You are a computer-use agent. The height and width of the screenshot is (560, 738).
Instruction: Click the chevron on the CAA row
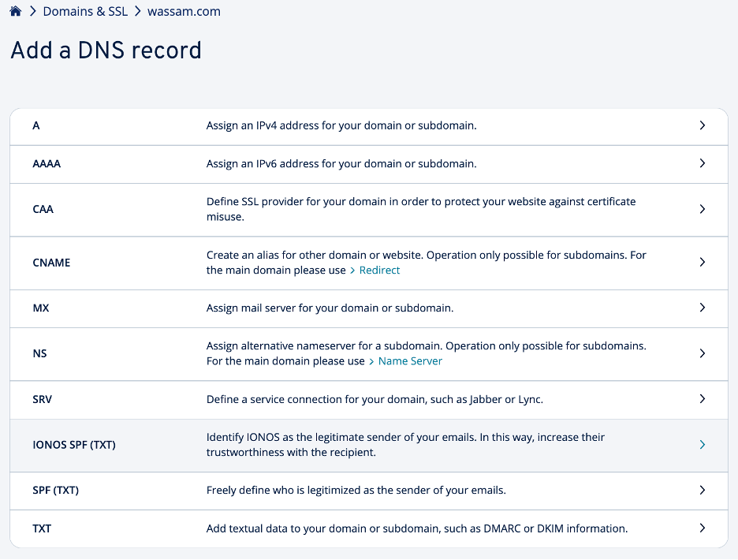702,209
